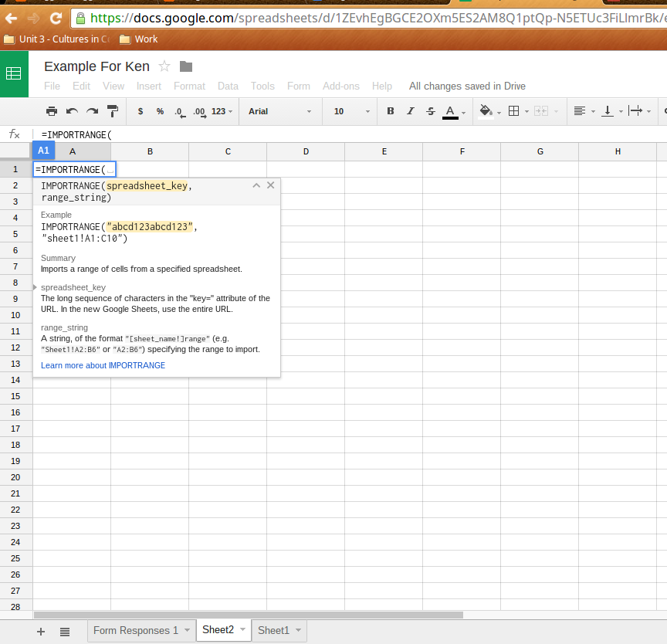Activate the Paint format tool

tap(113, 111)
